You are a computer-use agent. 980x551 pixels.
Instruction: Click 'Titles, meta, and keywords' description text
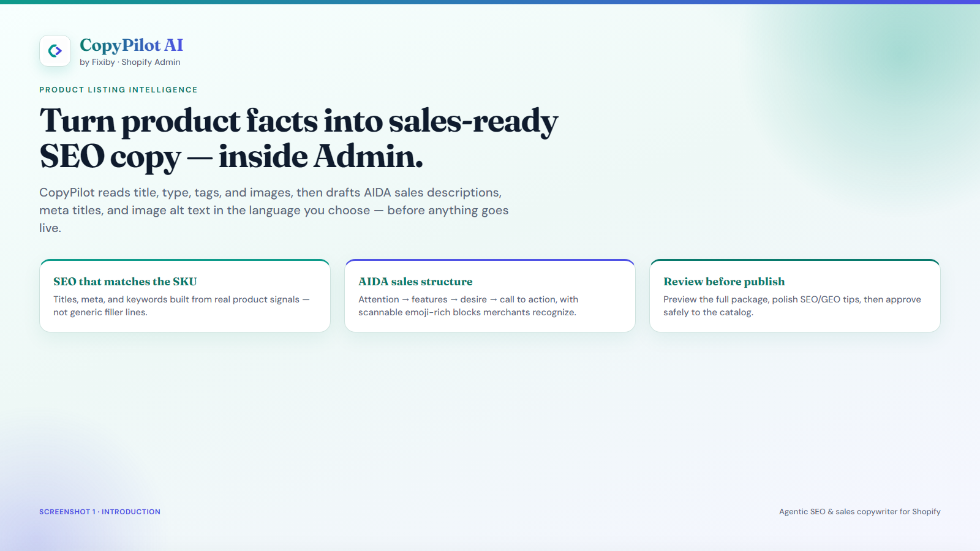coord(181,305)
